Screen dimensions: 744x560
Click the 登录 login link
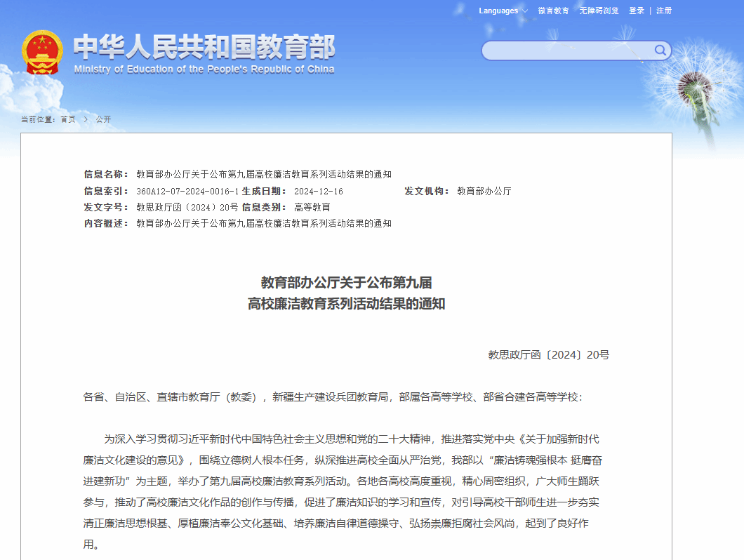tap(636, 11)
